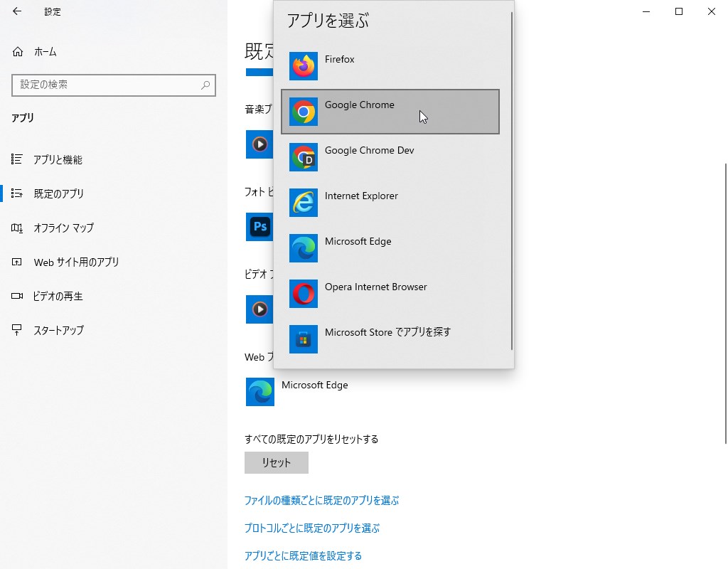Click the 既定のアプリ sidebar icon
This screenshot has height=569, width=728.
[17, 193]
